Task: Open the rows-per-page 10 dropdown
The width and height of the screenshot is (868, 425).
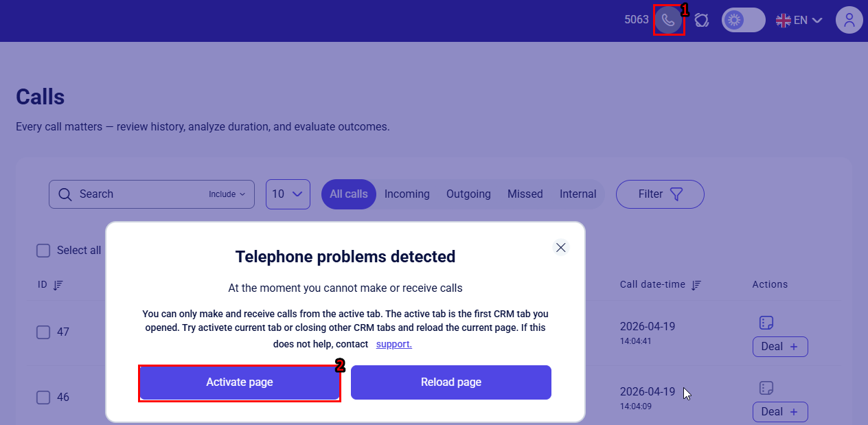Action: 288,194
